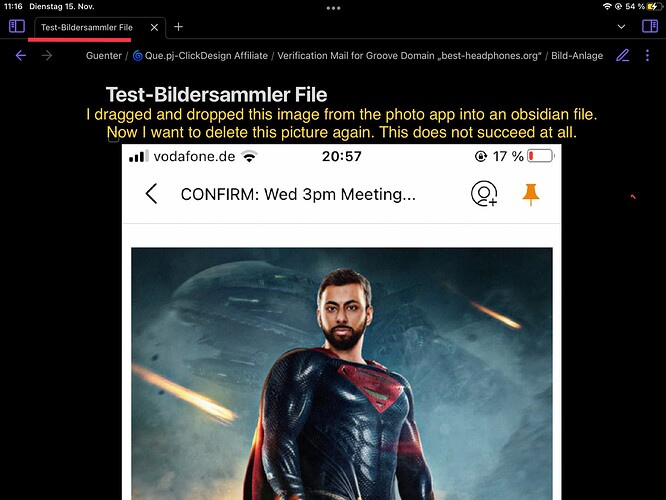Open Que.pj-ClickDesign Affiliate breadcrumb
This screenshot has width=666, height=500.
click(x=200, y=56)
